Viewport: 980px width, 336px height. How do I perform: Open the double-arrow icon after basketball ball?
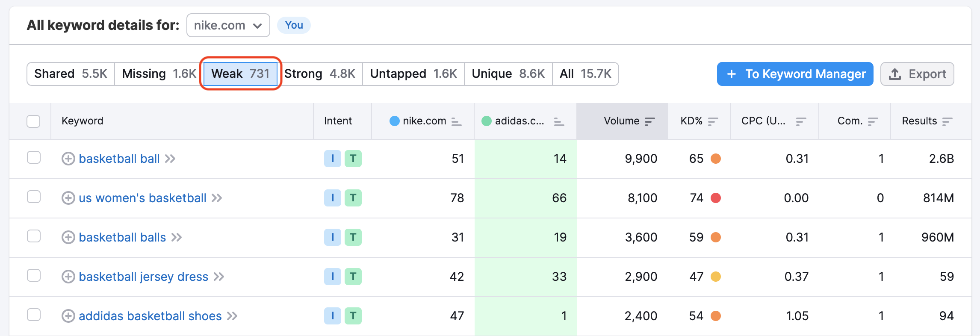(170, 159)
